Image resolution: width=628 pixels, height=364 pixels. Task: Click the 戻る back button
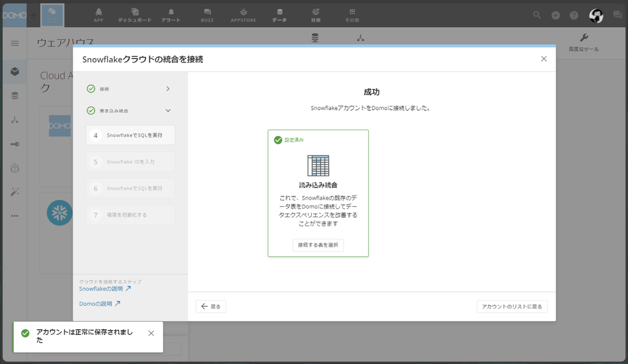pyautogui.click(x=211, y=306)
